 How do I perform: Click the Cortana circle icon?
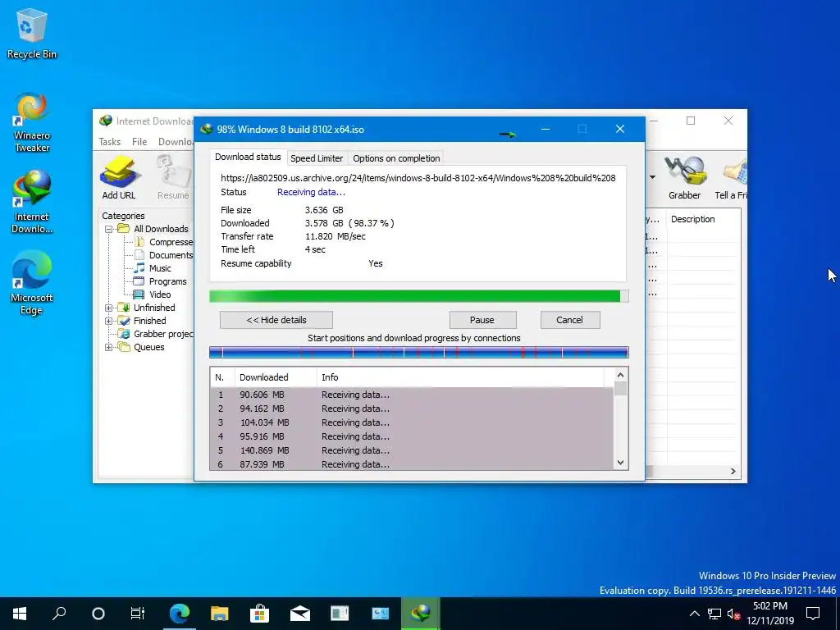pos(98,614)
